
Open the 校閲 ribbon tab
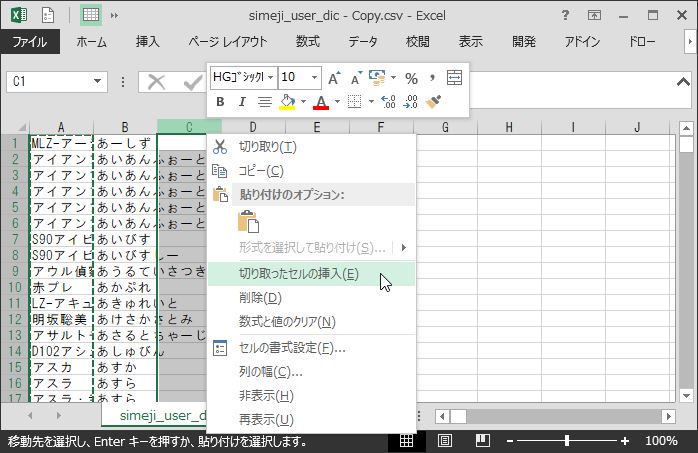418,42
